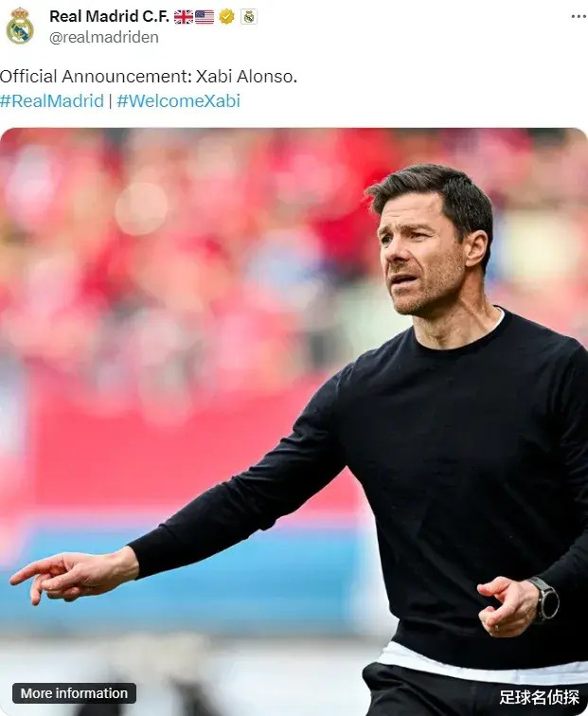The width and height of the screenshot is (588, 716).
Task: Open the @realmadriden handle link
Action: [104, 38]
